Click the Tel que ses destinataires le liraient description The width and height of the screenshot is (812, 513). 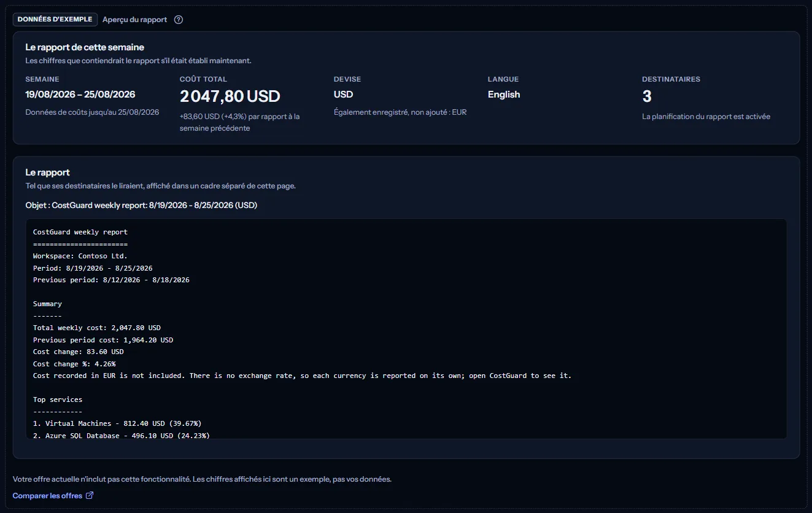pyautogui.click(x=160, y=186)
